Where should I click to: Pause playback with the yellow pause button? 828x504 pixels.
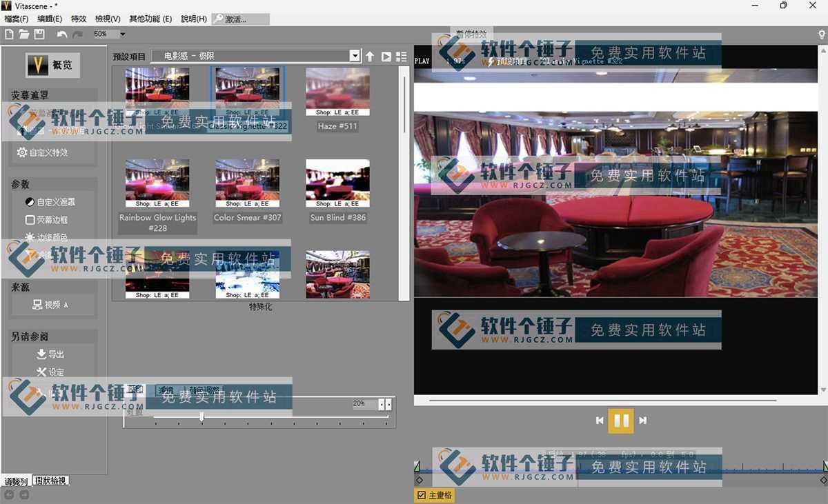coord(621,421)
